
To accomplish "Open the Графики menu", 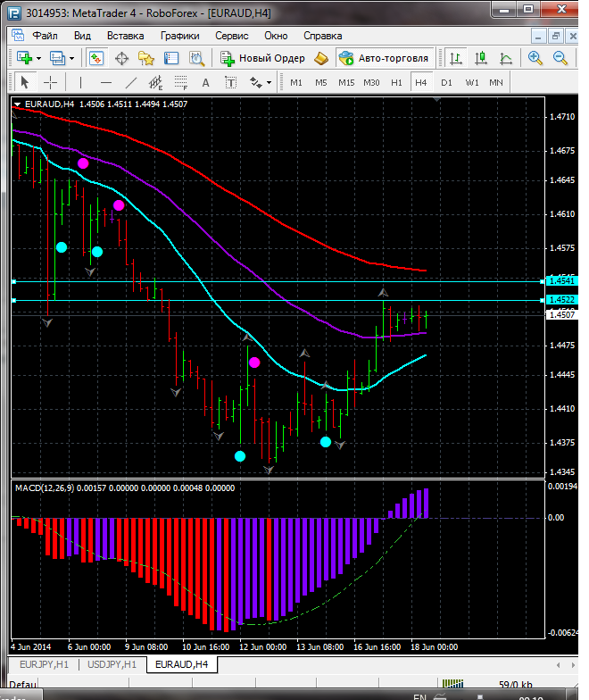I will coord(179,36).
